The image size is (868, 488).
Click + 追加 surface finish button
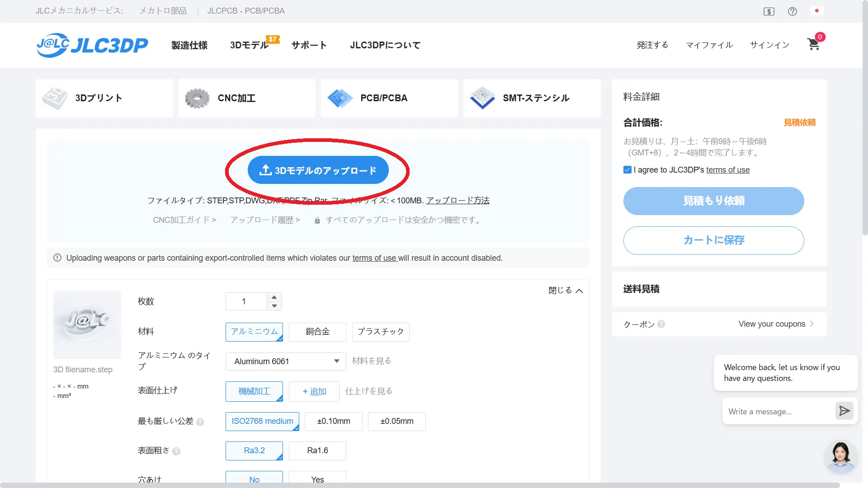click(x=314, y=391)
